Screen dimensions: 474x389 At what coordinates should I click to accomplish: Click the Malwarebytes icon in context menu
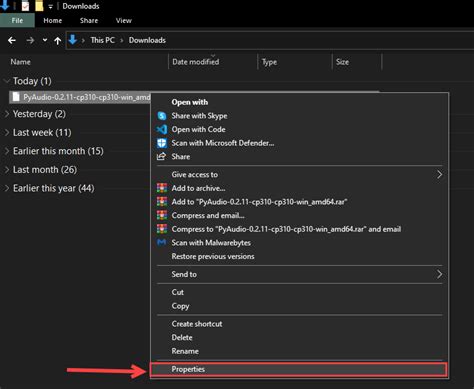[x=162, y=242]
